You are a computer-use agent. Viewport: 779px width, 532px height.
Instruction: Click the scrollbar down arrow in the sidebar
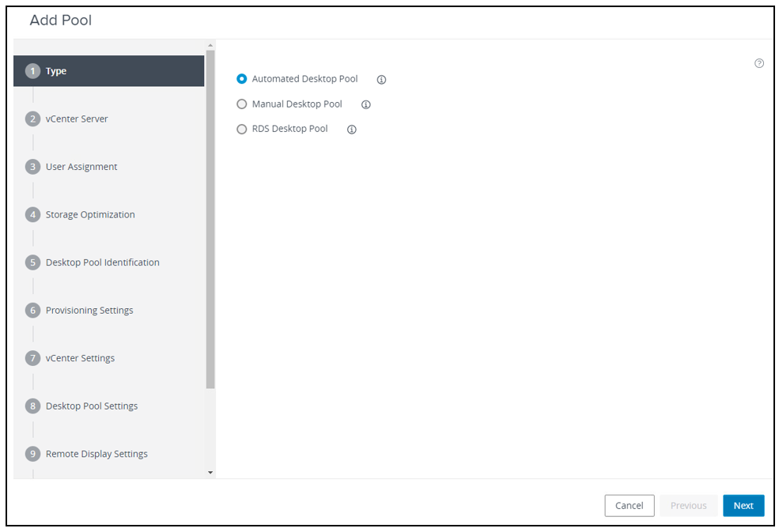(209, 472)
